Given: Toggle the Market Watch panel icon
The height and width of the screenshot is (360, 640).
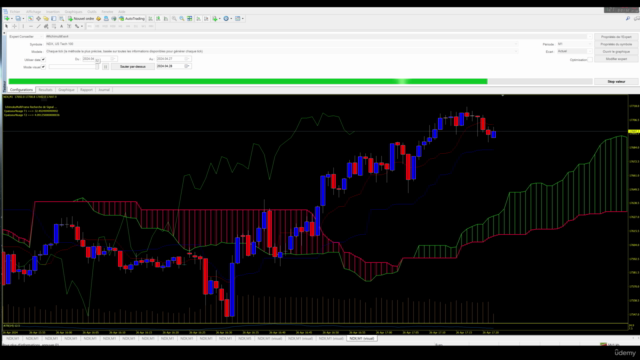Looking at the screenshot, I should (x=31, y=19).
